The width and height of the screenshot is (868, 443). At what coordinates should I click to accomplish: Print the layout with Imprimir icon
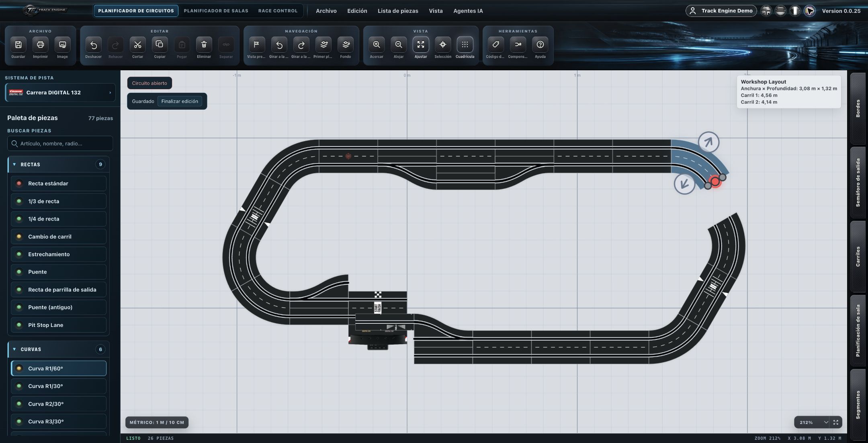(x=40, y=45)
